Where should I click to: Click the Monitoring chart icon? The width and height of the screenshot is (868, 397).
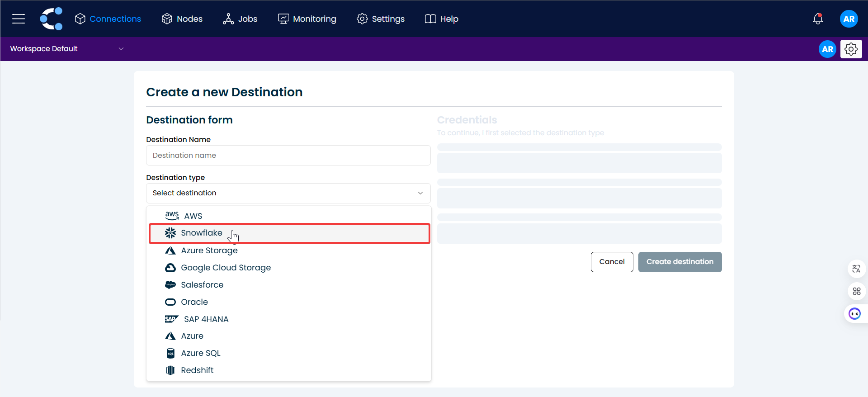pyautogui.click(x=283, y=19)
